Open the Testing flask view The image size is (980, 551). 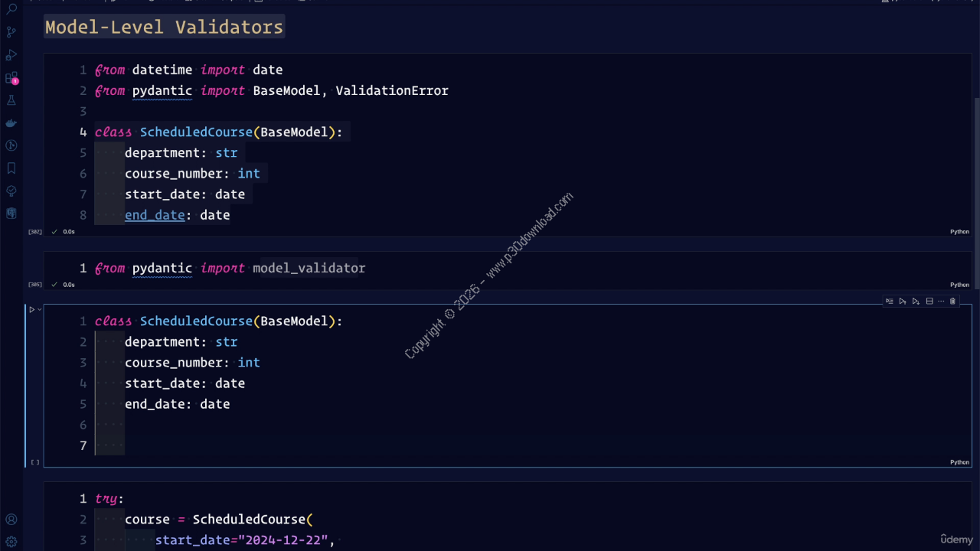[x=11, y=100]
